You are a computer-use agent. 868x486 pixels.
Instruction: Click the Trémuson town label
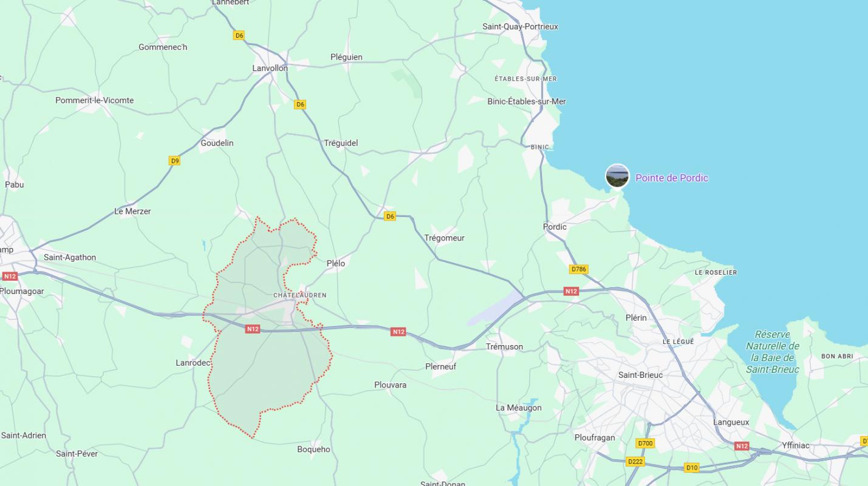[x=504, y=347]
